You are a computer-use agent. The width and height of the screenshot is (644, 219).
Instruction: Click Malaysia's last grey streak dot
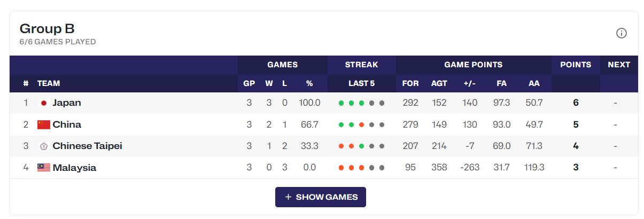pyautogui.click(x=382, y=168)
